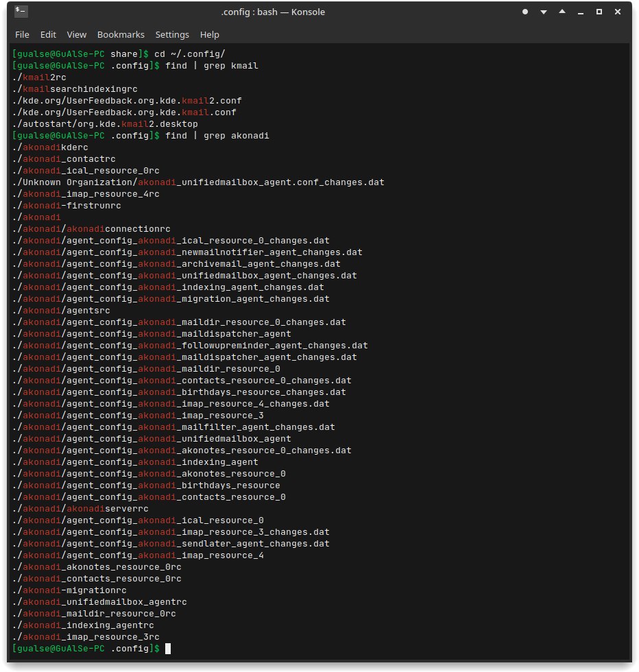The height and width of the screenshot is (672, 639).
Task: Click the indexing_agent_changes.dat line
Action: click(168, 287)
